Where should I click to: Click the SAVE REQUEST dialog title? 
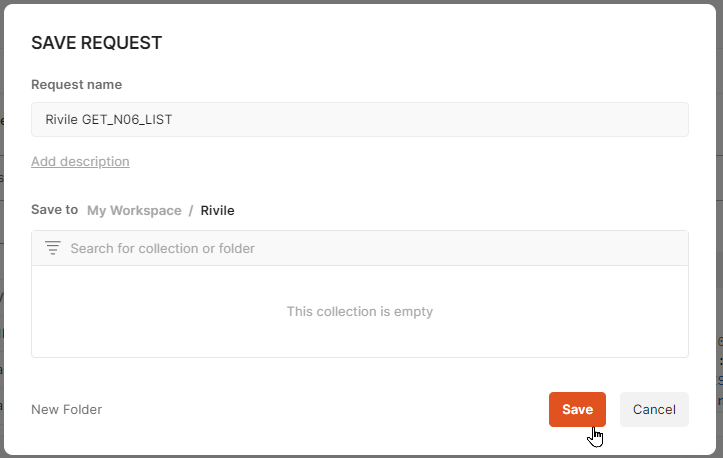pos(97,43)
